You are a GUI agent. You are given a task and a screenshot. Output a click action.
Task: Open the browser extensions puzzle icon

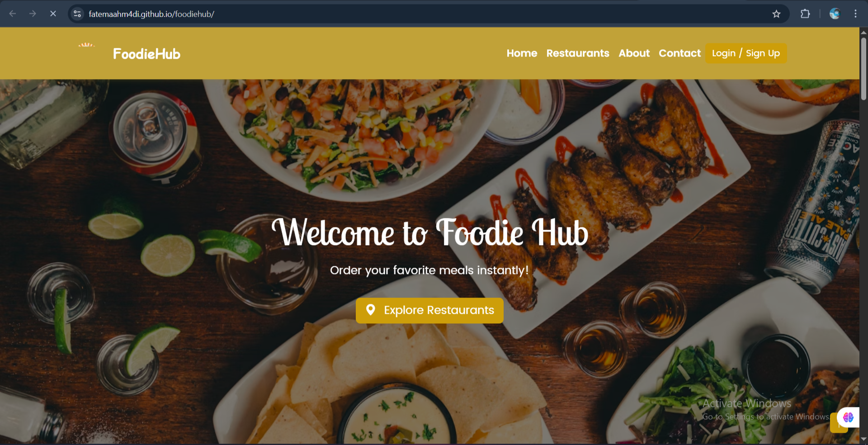(x=805, y=14)
